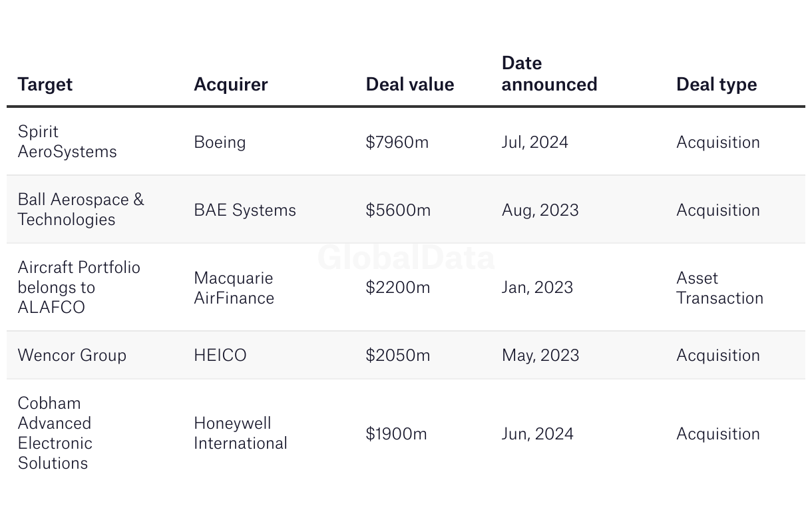Click the Target column header

coord(45,85)
